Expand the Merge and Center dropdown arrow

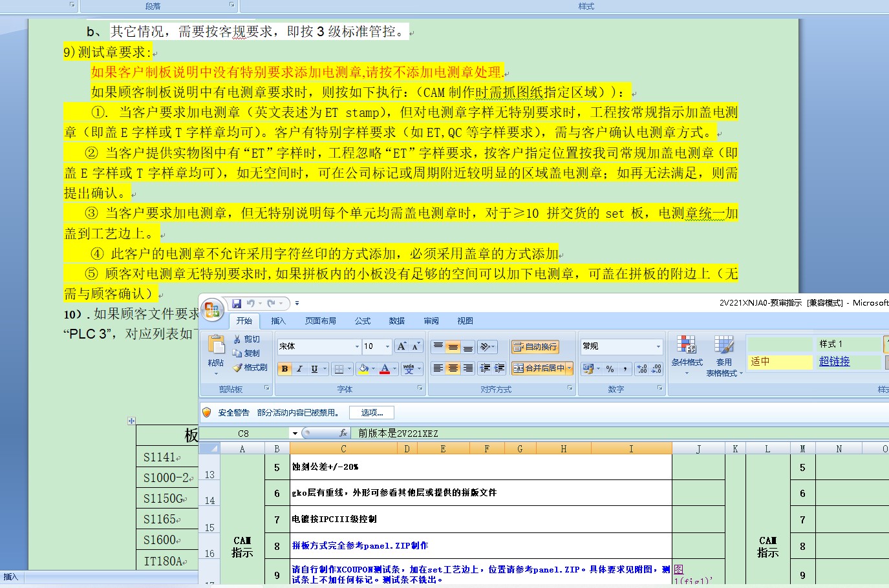(570, 368)
